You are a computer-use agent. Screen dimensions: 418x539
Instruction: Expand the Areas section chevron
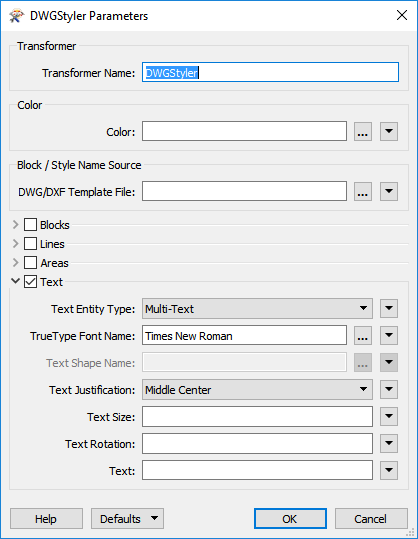(x=15, y=263)
